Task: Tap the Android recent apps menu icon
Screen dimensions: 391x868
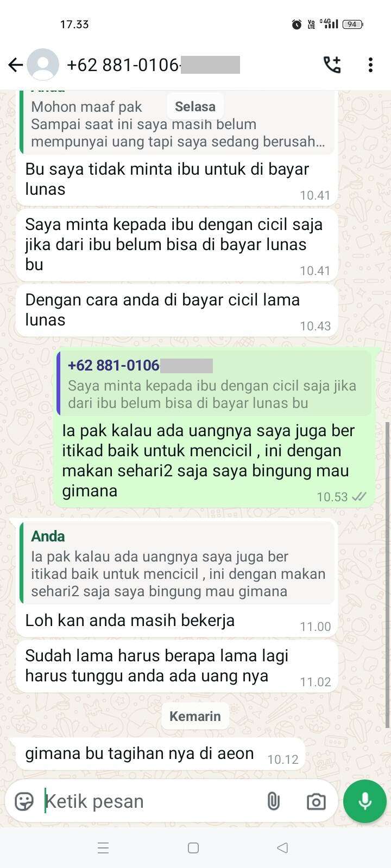Action: click(x=103, y=848)
